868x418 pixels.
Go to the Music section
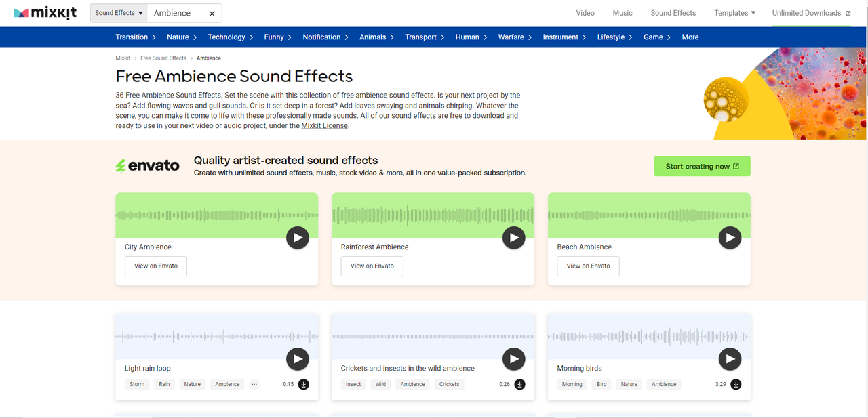point(623,13)
